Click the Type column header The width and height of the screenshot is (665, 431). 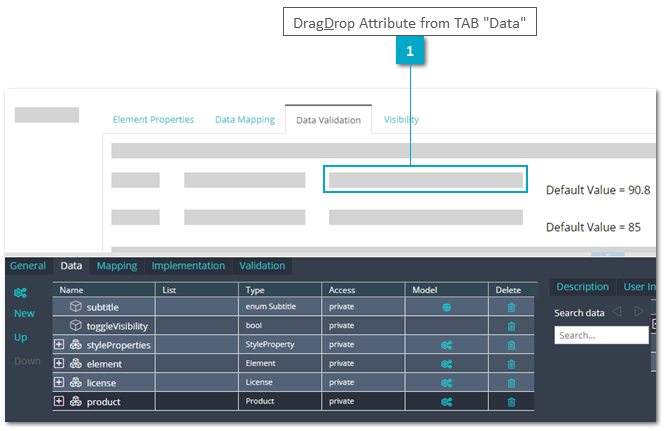click(279, 290)
